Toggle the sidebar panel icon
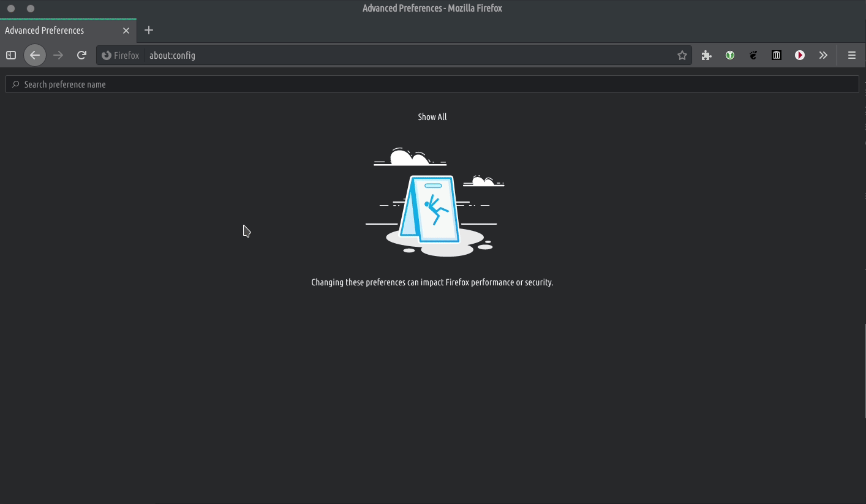Viewport: 866px width, 504px height. [x=11, y=55]
